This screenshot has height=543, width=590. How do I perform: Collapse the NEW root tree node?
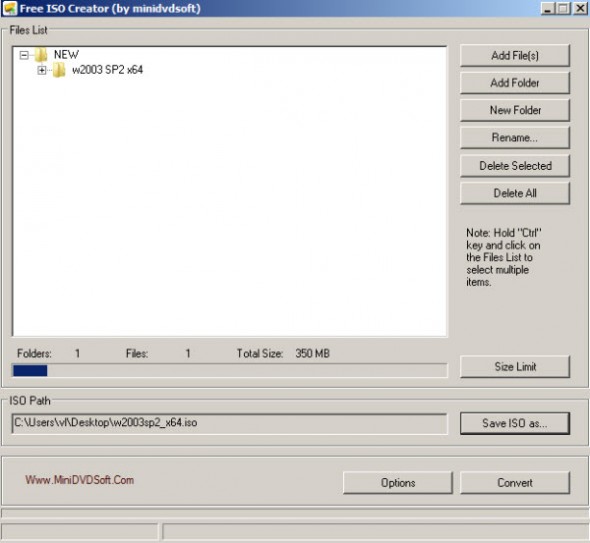point(24,55)
